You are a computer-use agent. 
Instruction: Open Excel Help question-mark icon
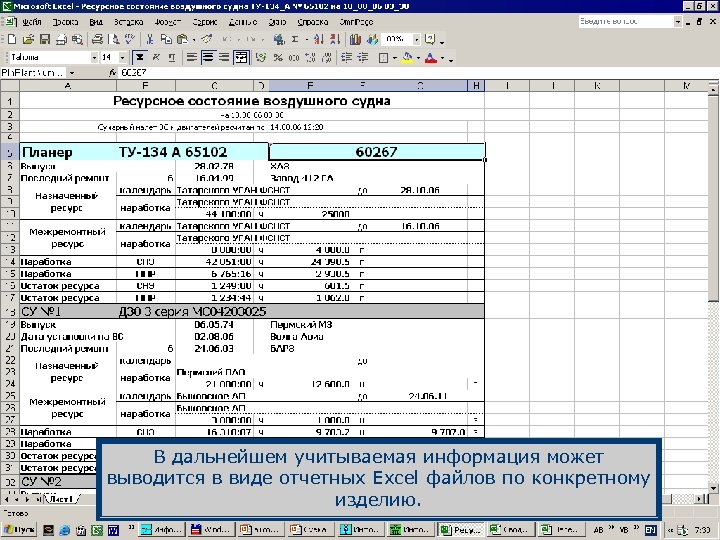pyautogui.click(x=430, y=40)
